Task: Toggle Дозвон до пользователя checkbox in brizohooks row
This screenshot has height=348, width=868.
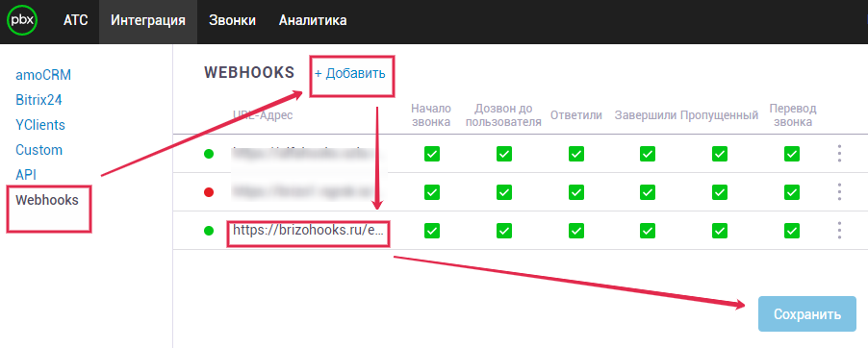Action: point(503,230)
